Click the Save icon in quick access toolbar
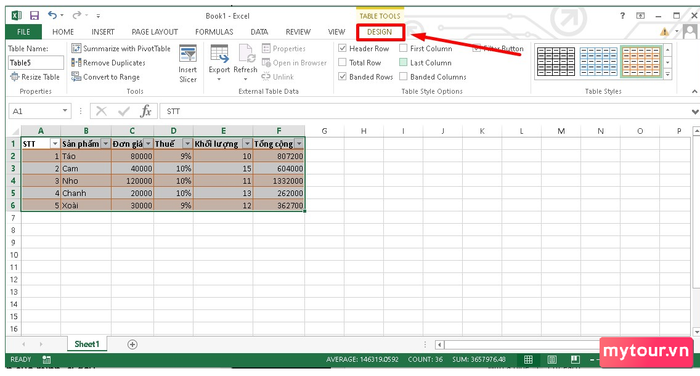This screenshot has width=700, height=376. pos(34,16)
